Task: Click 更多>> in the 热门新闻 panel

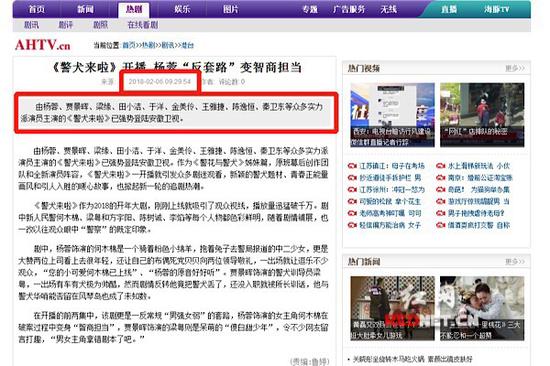Action: point(515,261)
